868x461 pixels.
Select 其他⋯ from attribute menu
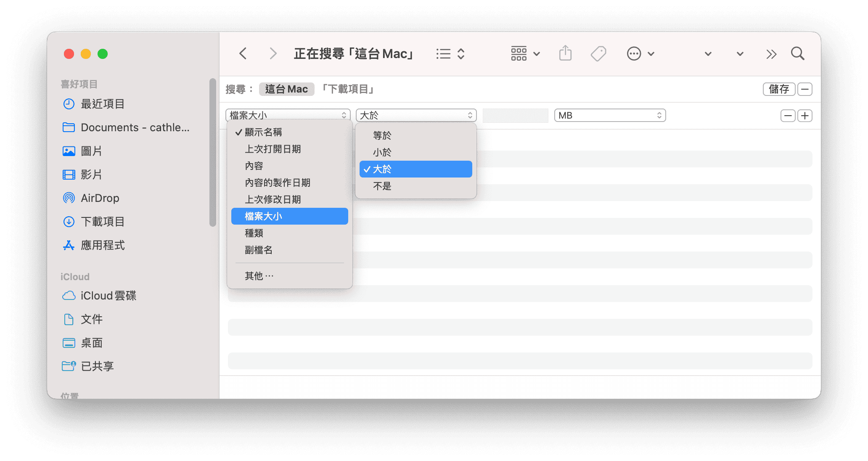click(x=290, y=276)
